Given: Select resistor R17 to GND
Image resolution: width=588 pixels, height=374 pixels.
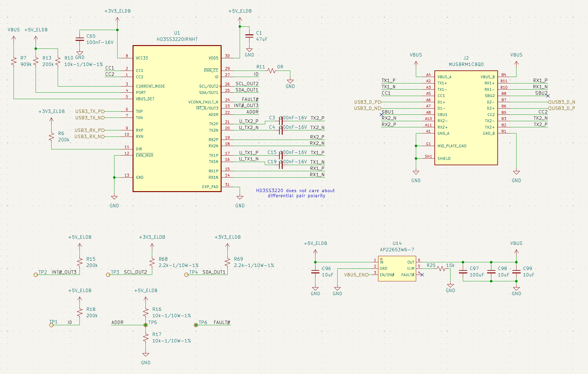Looking at the screenshot, I should coord(146,337).
